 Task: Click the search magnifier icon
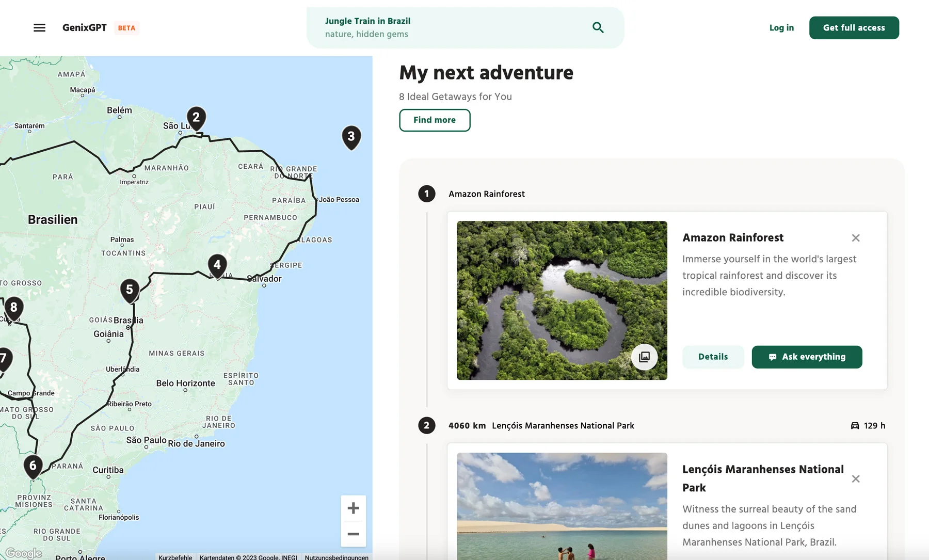pyautogui.click(x=598, y=27)
